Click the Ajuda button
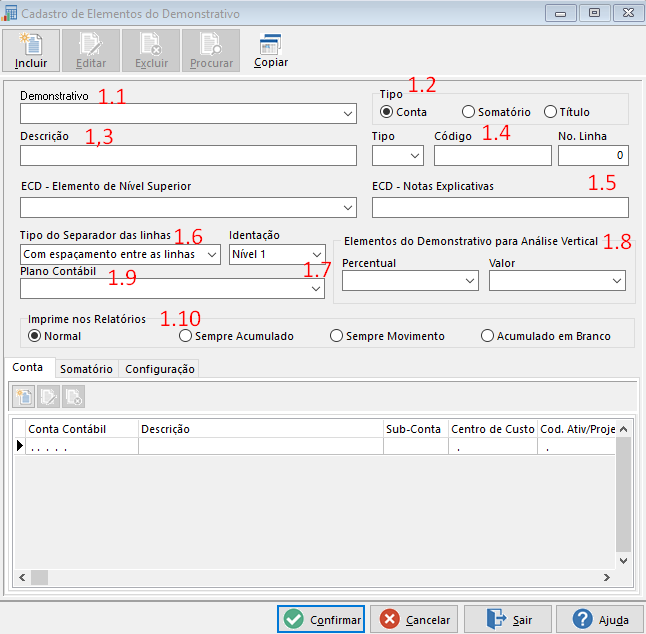Image resolution: width=646 pixels, height=634 pixels. [x=600, y=619]
